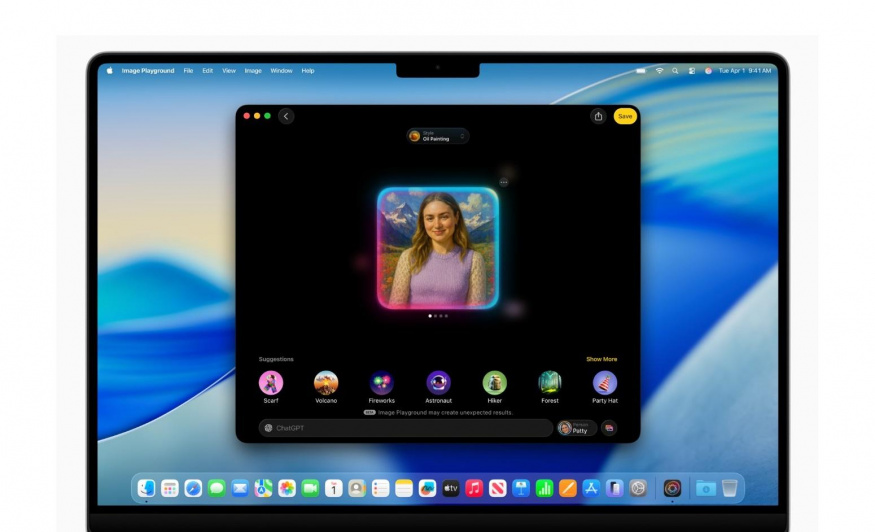875x532 pixels.
Task: Focus the ChatGPT description field
Action: [x=406, y=428]
